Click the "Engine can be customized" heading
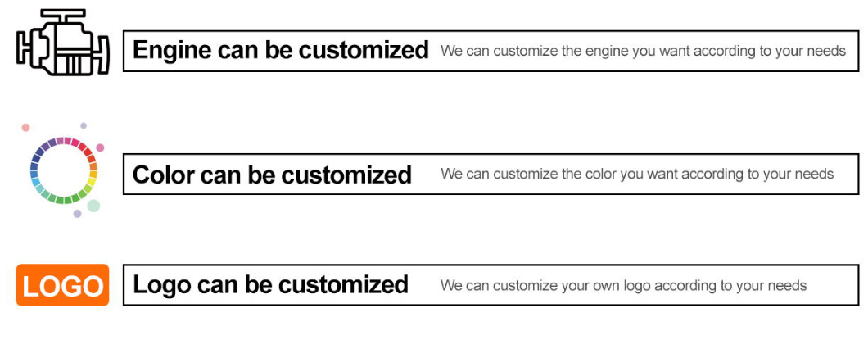Image resolution: width=868 pixels, height=340 pixels. [x=280, y=50]
